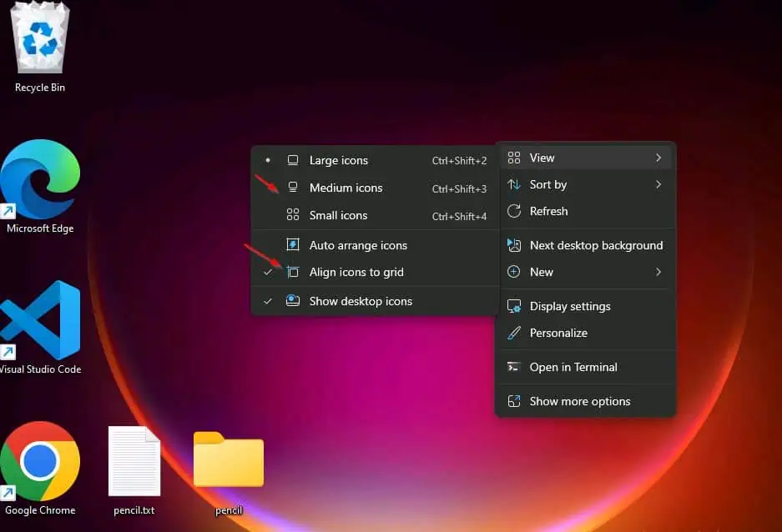Image resolution: width=782 pixels, height=532 pixels.
Task: Click the Ctrl+Shift+2 shortcut text
Action: pos(459,161)
